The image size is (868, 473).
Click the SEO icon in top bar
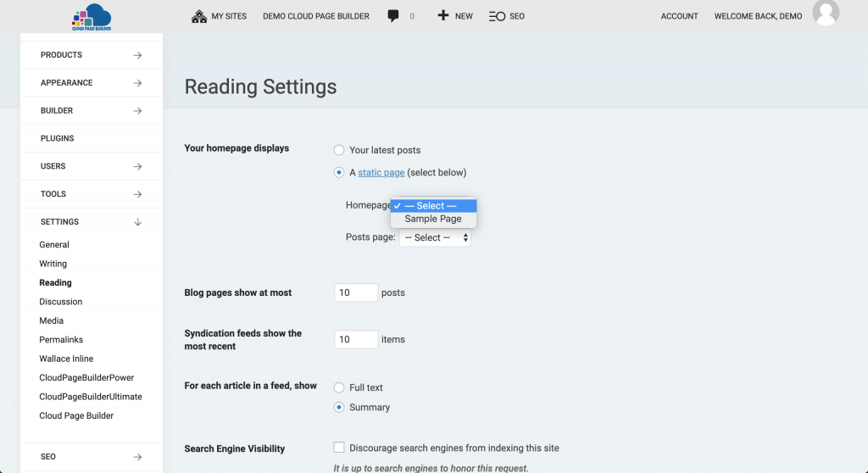498,16
